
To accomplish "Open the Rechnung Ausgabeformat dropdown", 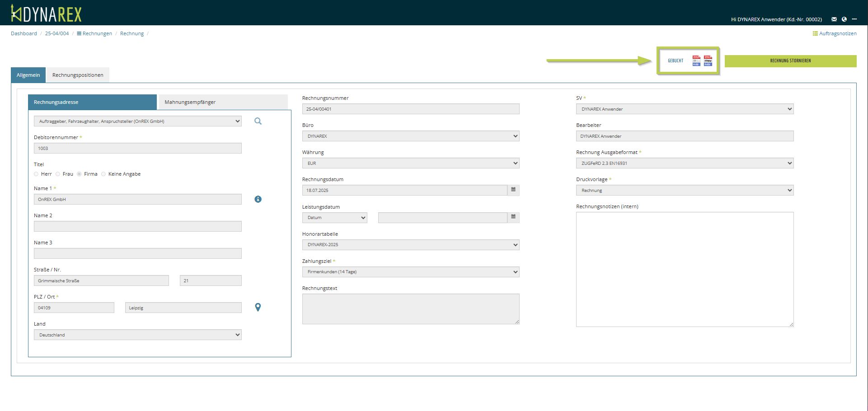I will tap(684, 163).
